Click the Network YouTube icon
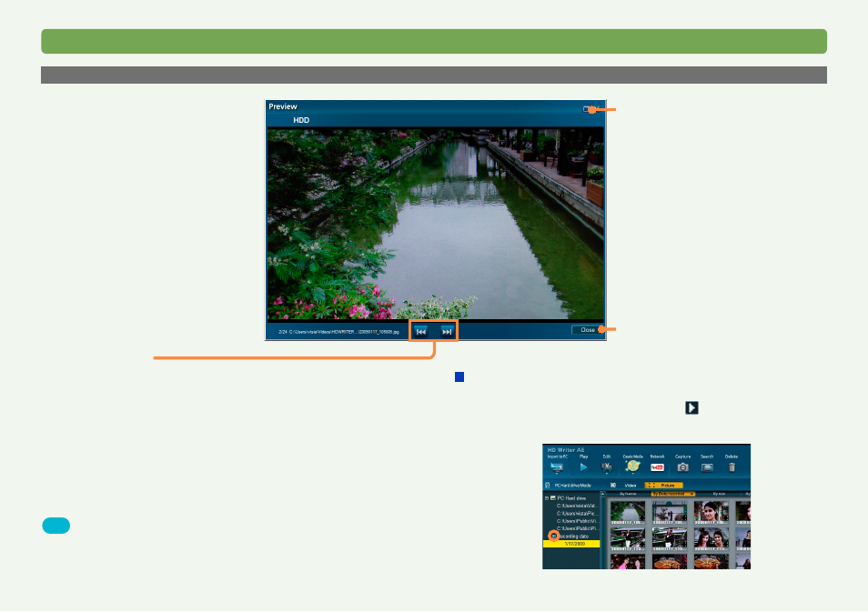This screenshot has height=612, width=868. (657, 467)
